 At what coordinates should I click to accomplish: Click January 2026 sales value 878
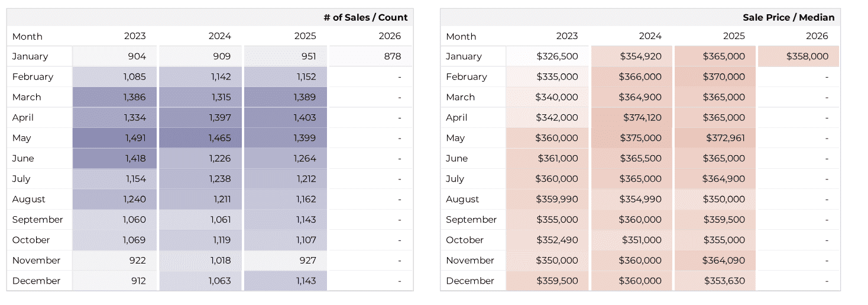(x=391, y=56)
